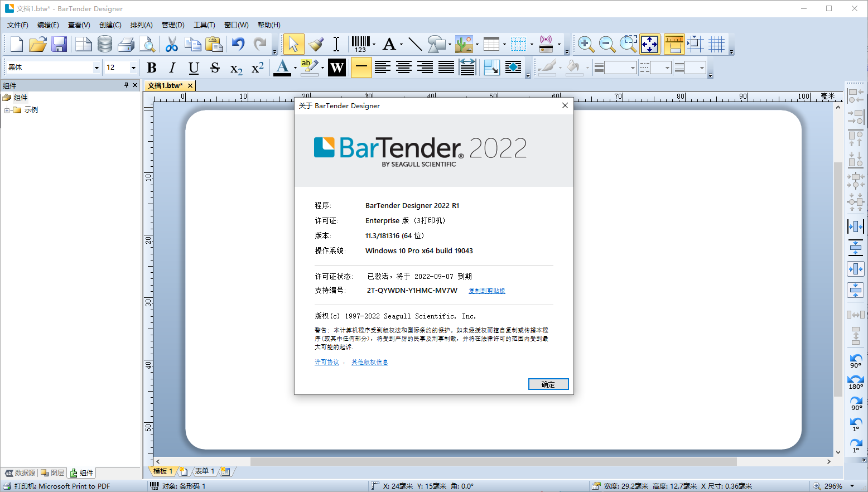Open database connection setup icon
The width and height of the screenshot is (868, 492).
[x=105, y=44]
